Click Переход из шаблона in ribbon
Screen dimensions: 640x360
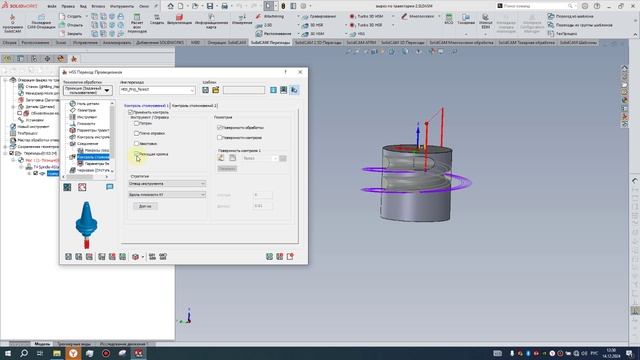tap(571, 16)
